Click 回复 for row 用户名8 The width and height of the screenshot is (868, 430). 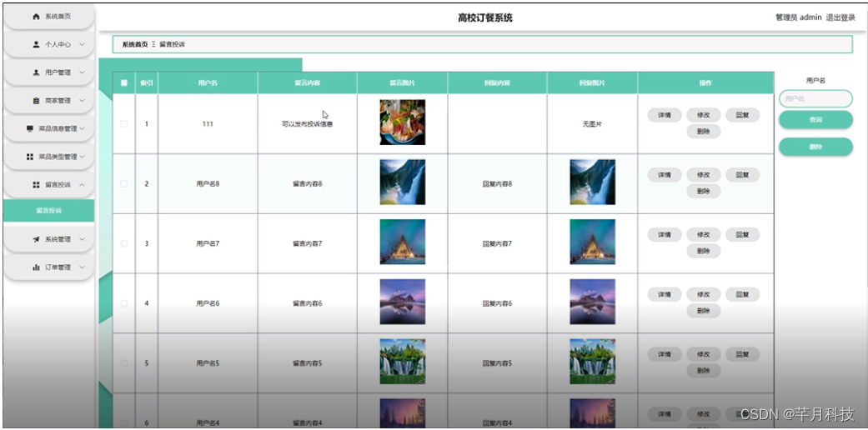click(x=742, y=175)
